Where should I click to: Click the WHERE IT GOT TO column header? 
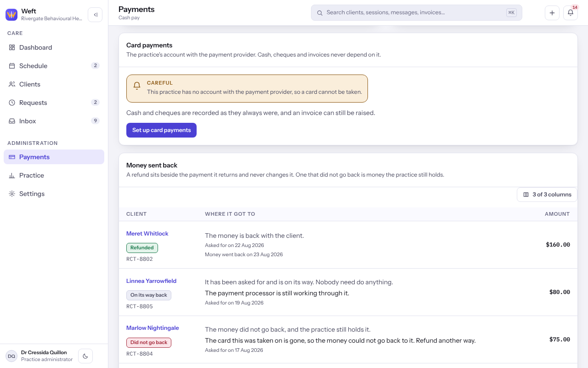pyautogui.click(x=230, y=214)
